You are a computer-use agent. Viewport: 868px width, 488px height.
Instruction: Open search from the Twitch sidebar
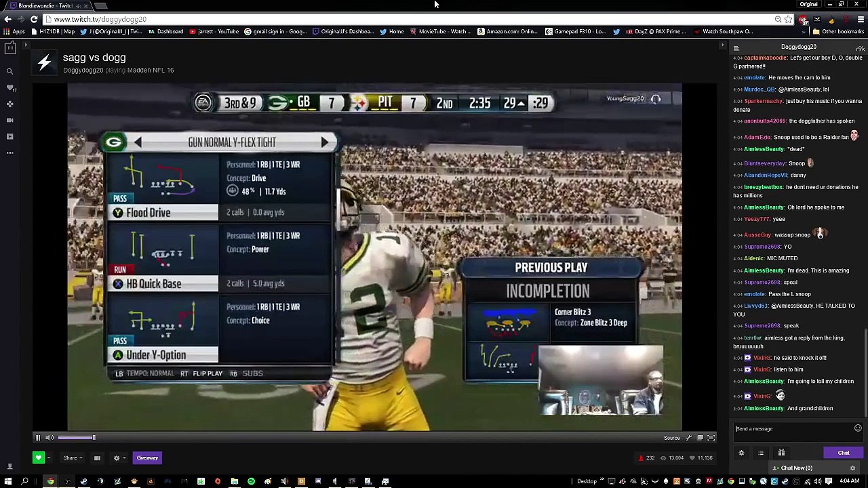pos(9,71)
